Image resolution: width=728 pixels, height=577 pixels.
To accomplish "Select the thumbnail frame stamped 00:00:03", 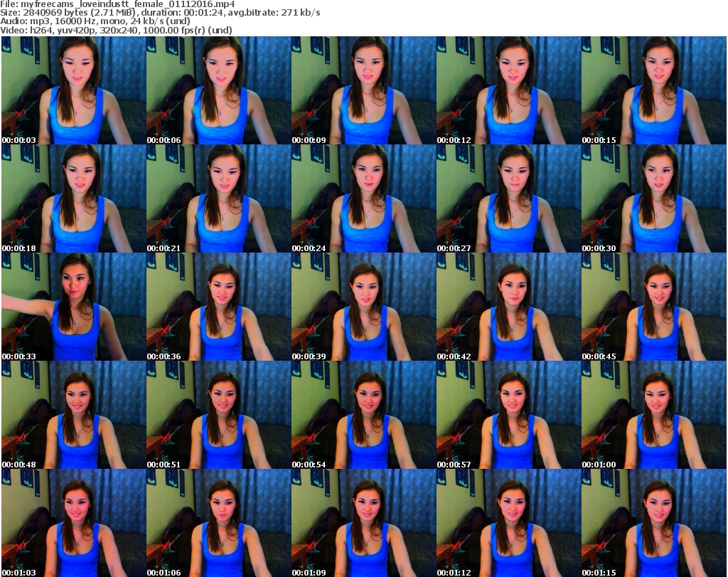I will click(x=73, y=90).
